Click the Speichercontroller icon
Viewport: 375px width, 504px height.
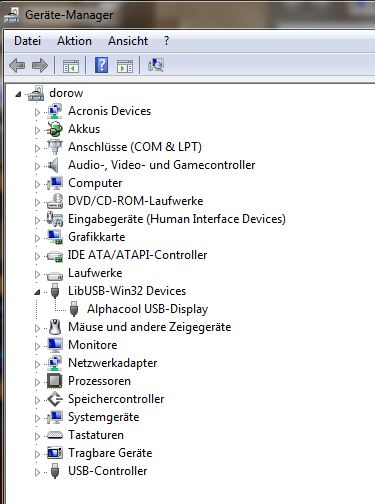55,399
